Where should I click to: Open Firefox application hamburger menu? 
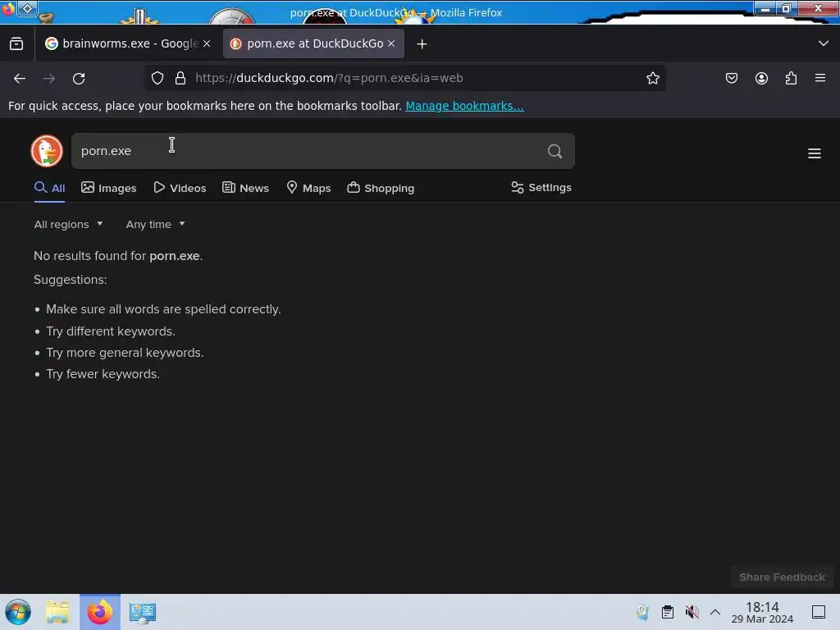(820, 78)
